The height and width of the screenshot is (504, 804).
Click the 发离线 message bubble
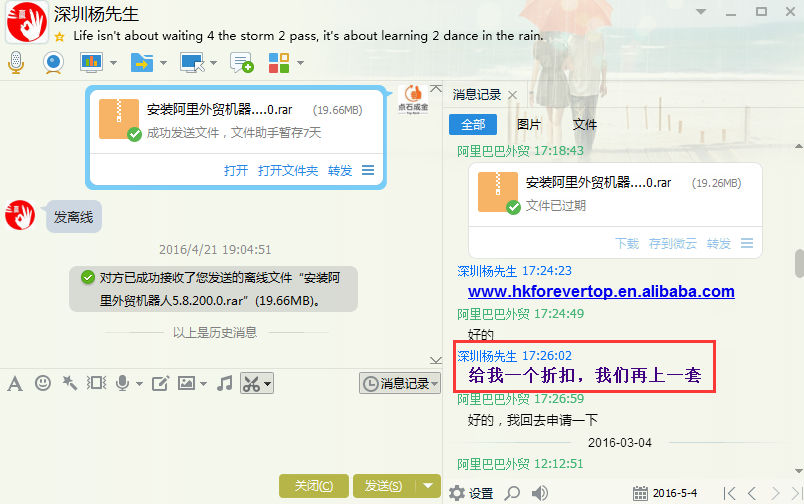coord(74,217)
